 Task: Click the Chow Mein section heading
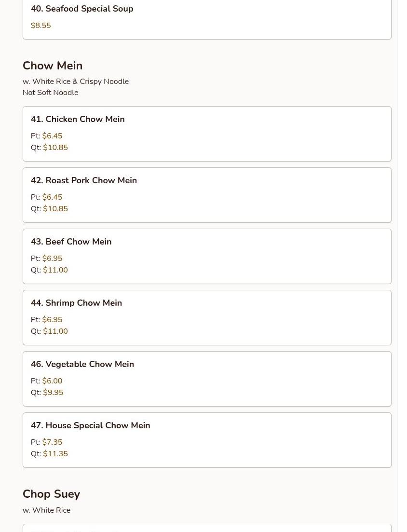(53, 66)
